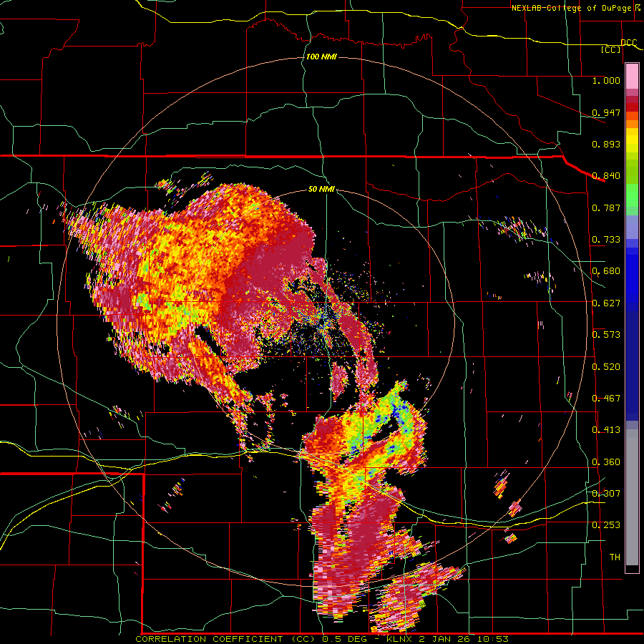Click the 0.413 color scale label
The height and width of the screenshot is (644, 644).
pos(606,430)
